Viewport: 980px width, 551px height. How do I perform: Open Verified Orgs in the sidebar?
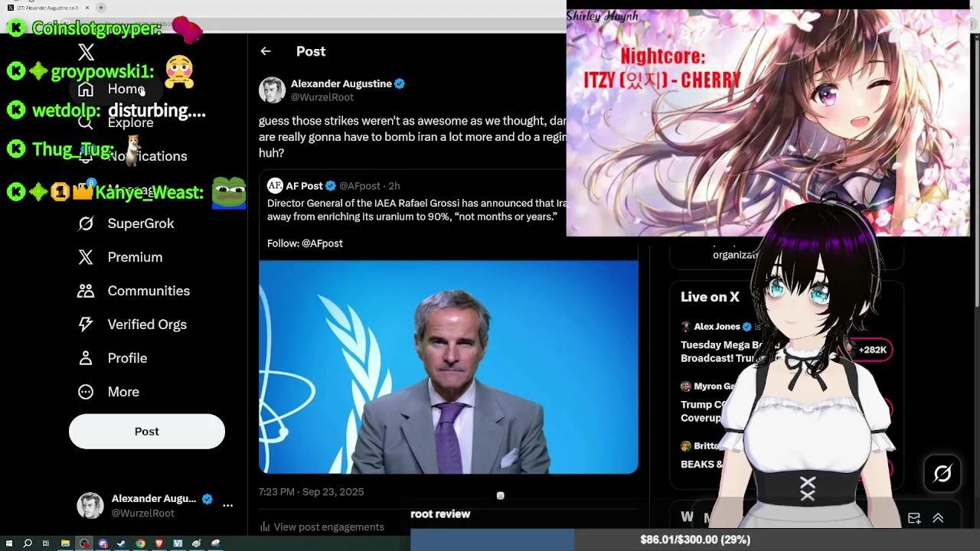coord(132,324)
